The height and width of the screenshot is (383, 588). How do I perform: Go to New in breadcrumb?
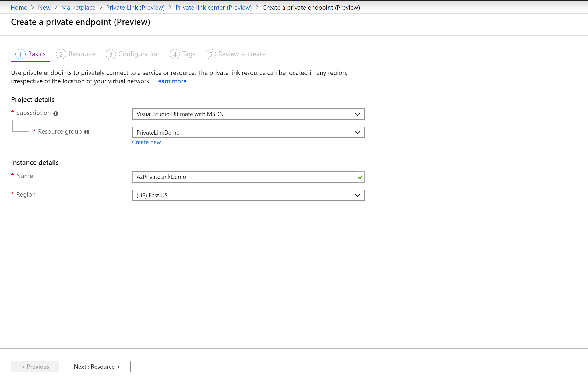[44, 8]
